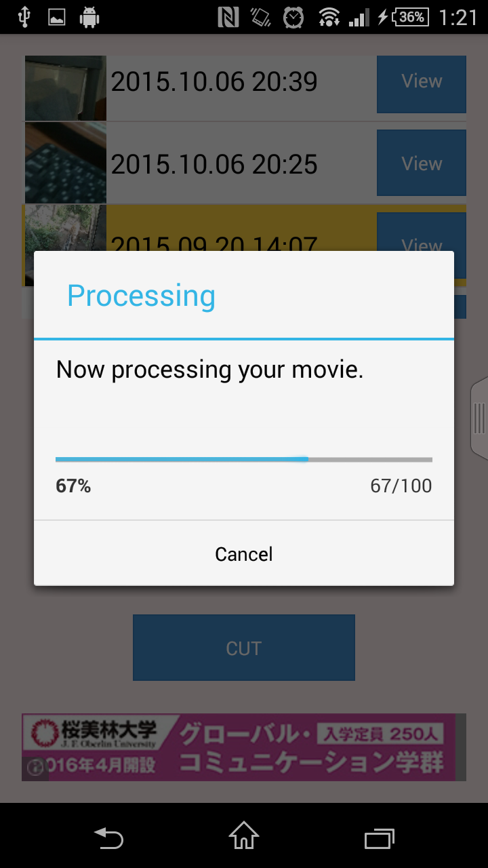The width and height of the screenshot is (488, 868).
Task: Tap the alarm clock status icon
Action: click(x=293, y=17)
